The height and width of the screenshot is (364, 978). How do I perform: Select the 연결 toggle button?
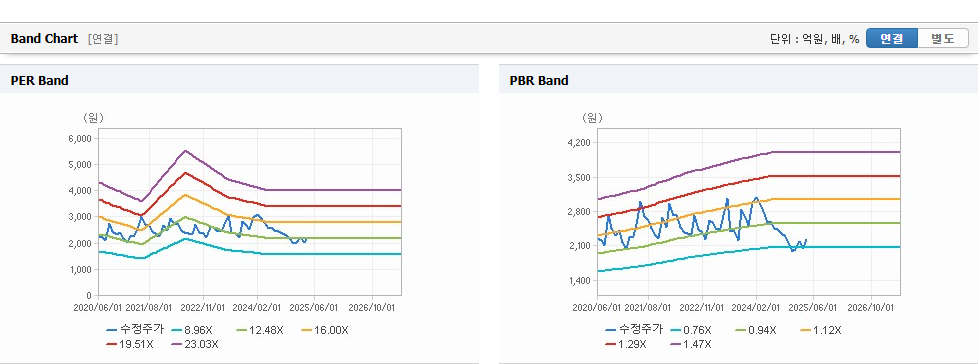pos(892,39)
